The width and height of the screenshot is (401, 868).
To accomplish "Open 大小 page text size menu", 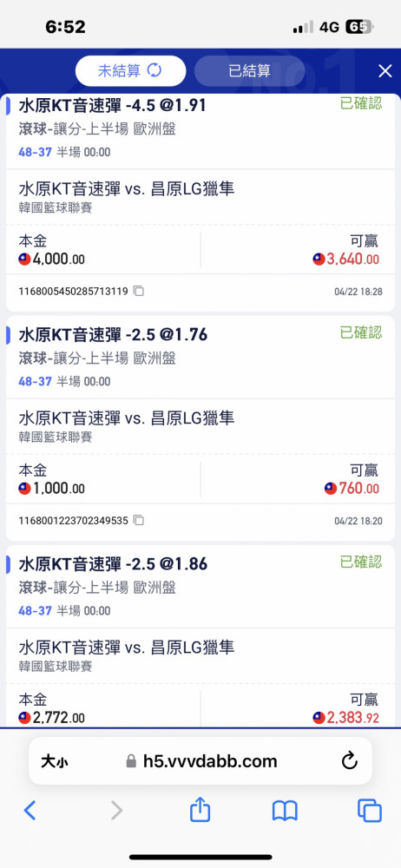I will coord(55,761).
